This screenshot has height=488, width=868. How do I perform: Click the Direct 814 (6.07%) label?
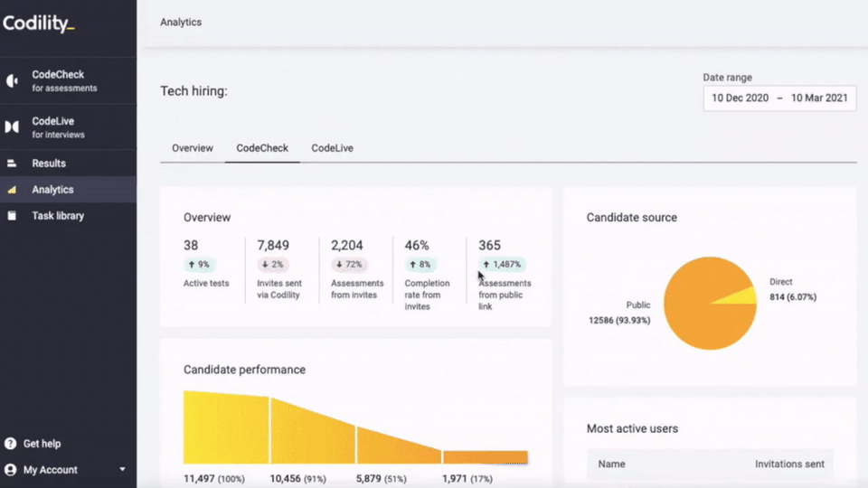[793, 289]
